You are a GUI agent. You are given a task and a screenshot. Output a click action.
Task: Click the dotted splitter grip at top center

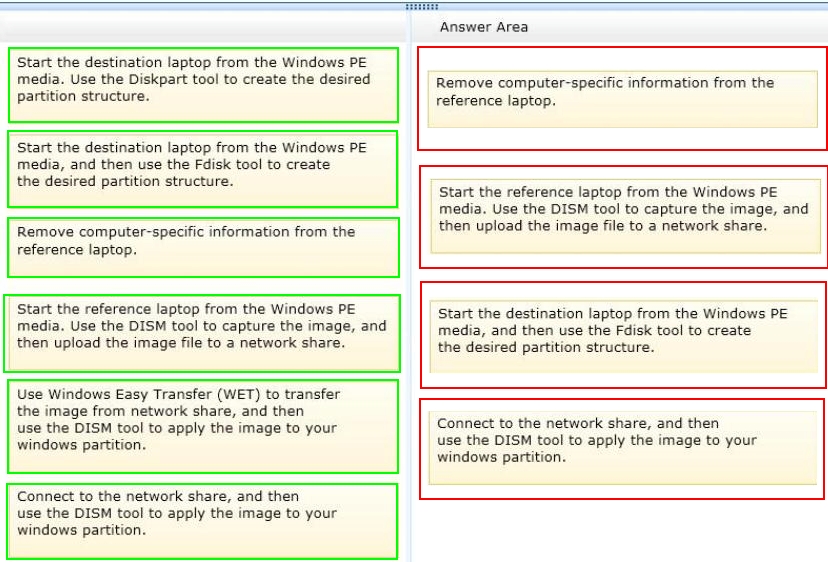(422, 7)
